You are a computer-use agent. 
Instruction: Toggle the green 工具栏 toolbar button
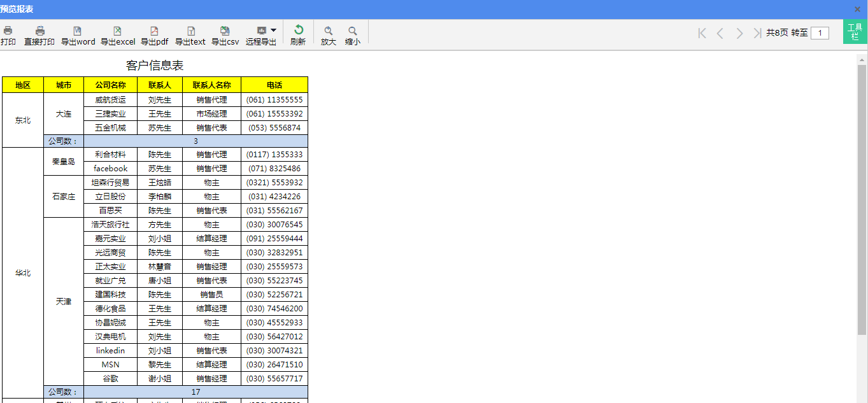[855, 32]
